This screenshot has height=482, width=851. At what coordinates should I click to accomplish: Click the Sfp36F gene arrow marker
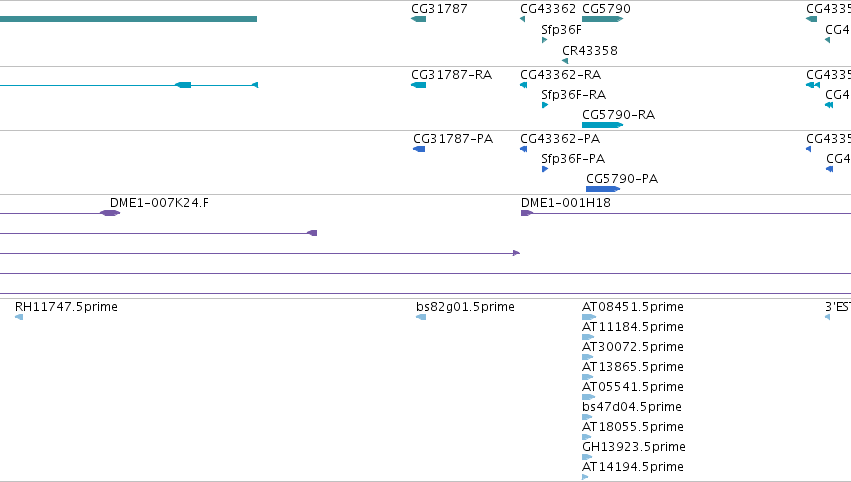pyautogui.click(x=544, y=40)
